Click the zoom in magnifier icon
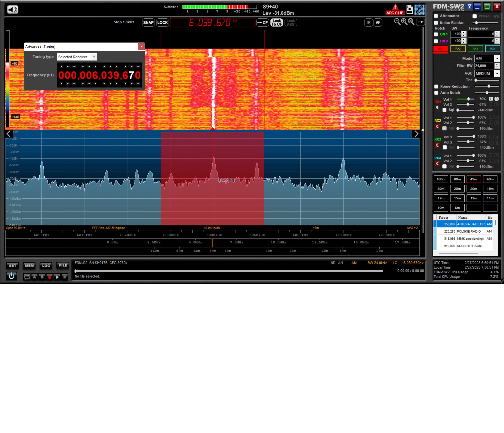Image resolution: width=504 pixels, height=433 pixels. pos(404,22)
